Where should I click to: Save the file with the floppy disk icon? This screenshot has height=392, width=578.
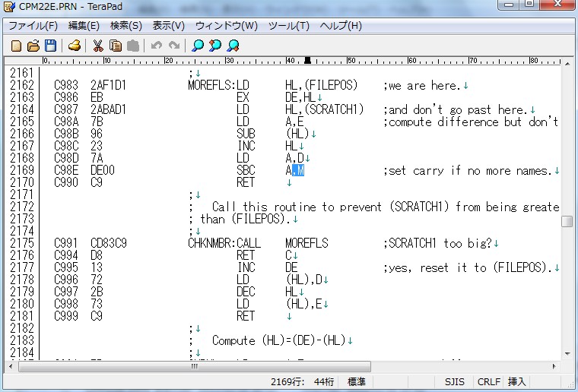(x=50, y=46)
